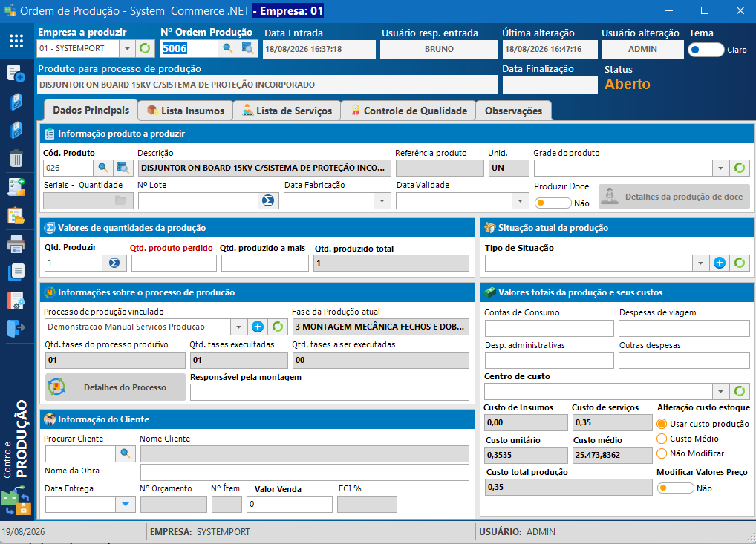Click the Outras despesas field
This screenshot has width=756, height=544.
684,361
